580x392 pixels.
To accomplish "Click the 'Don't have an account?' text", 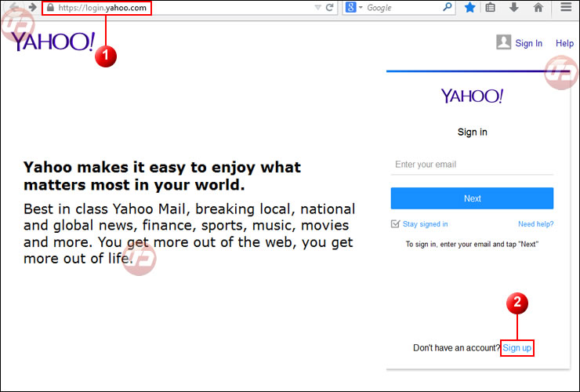I will click(x=456, y=348).
